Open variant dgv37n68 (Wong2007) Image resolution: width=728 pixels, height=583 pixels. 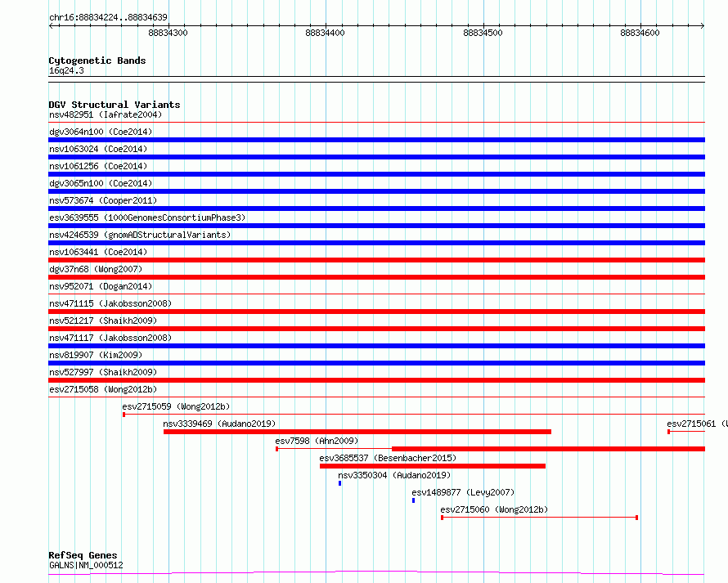click(96, 269)
